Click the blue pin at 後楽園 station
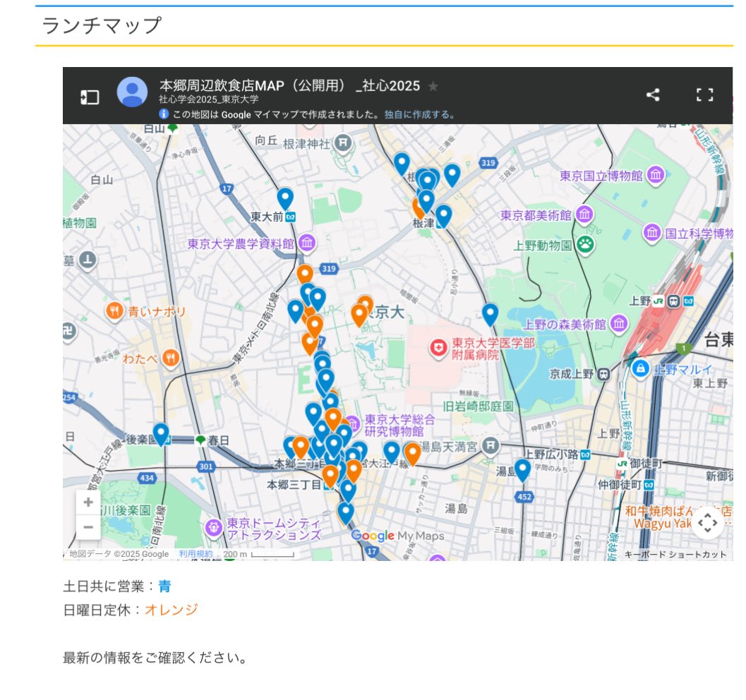746x700 pixels. (x=161, y=434)
